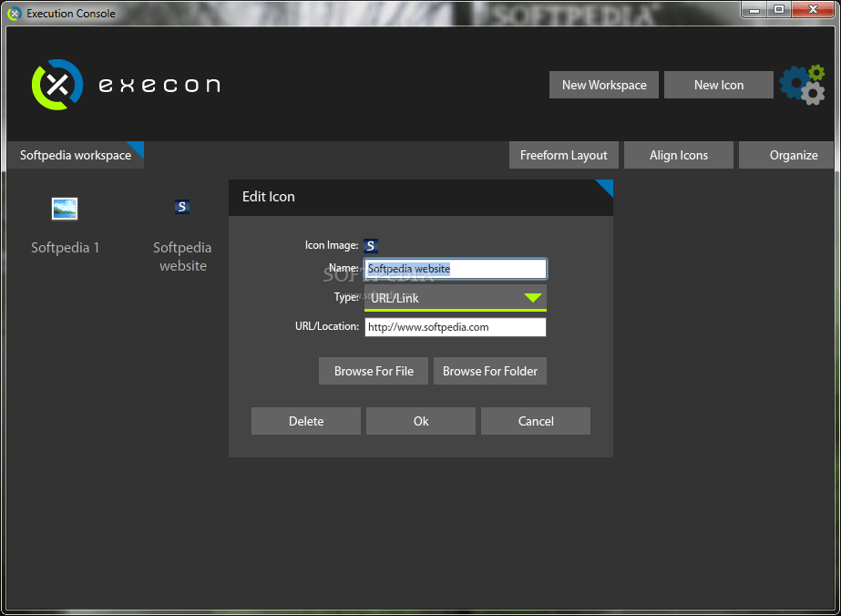Click the Icon Image label

(332, 246)
